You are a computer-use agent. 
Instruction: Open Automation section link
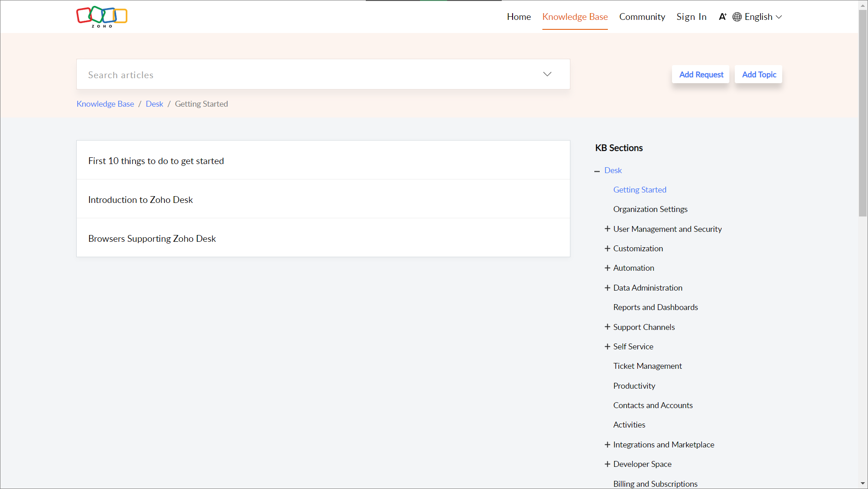point(633,268)
